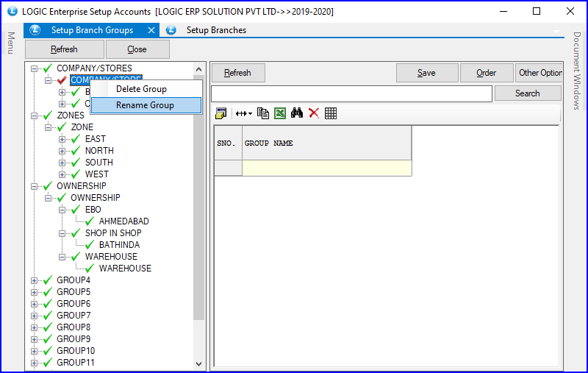Click the SNO. column header
This screenshot has height=373, width=588.
click(228, 143)
